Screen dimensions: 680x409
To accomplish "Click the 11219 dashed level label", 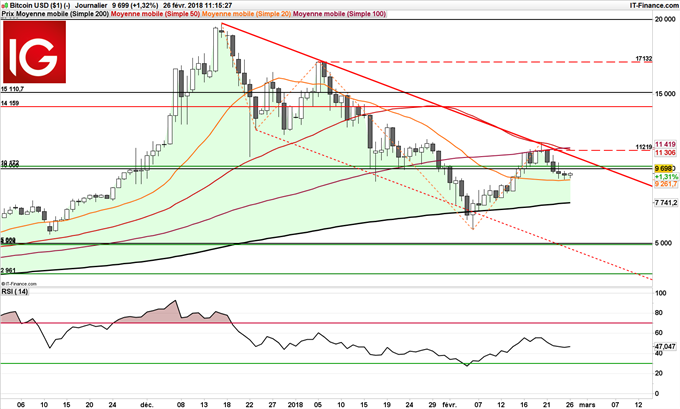I will pos(644,147).
